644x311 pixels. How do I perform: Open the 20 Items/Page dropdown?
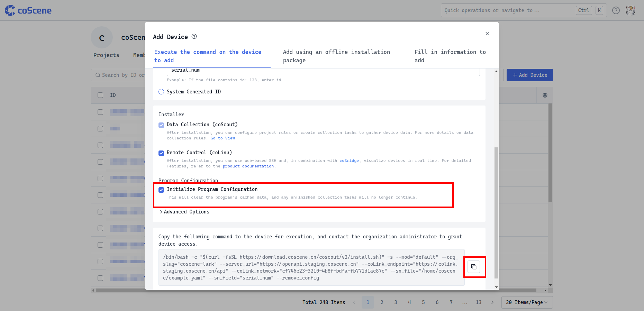tap(527, 302)
